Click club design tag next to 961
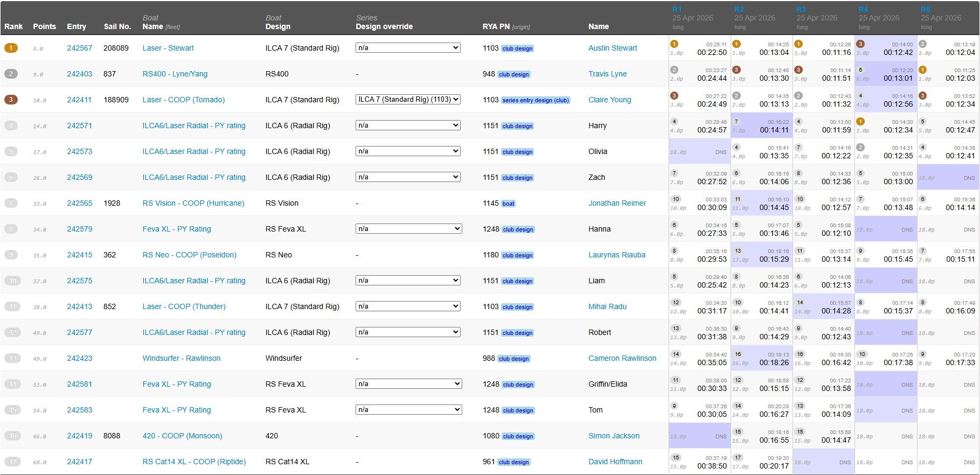980x475 pixels. pyautogui.click(x=514, y=462)
